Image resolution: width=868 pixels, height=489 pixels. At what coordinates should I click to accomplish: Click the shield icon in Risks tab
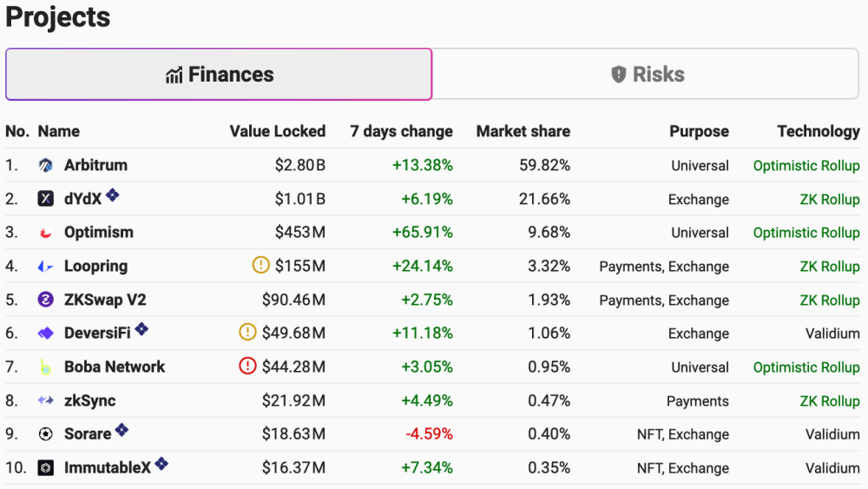(x=618, y=74)
